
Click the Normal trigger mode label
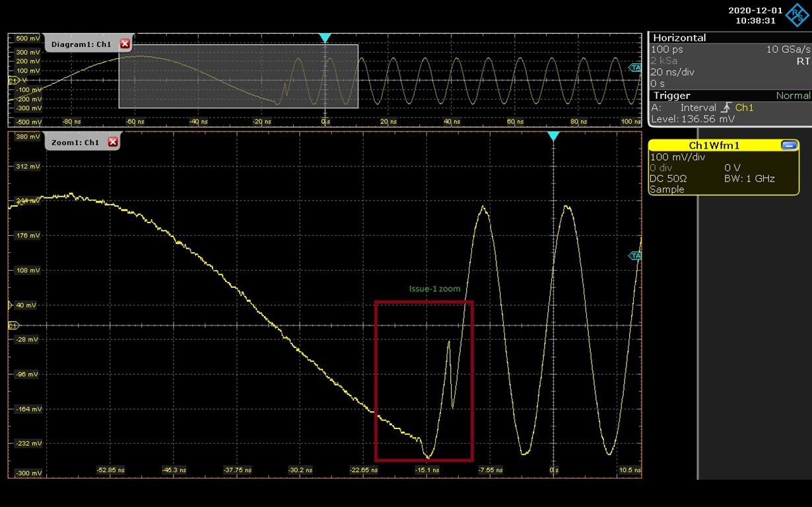tap(793, 96)
